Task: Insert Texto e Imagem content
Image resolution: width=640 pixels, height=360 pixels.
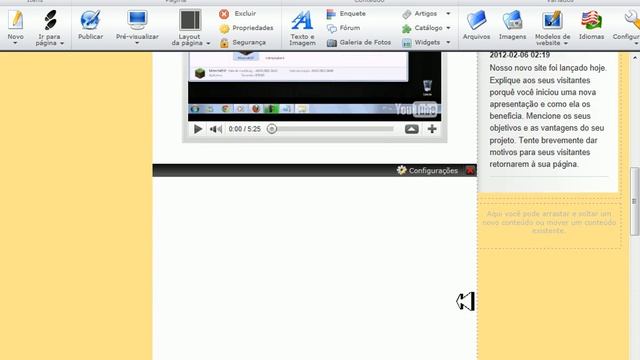Action: coord(302,27)
